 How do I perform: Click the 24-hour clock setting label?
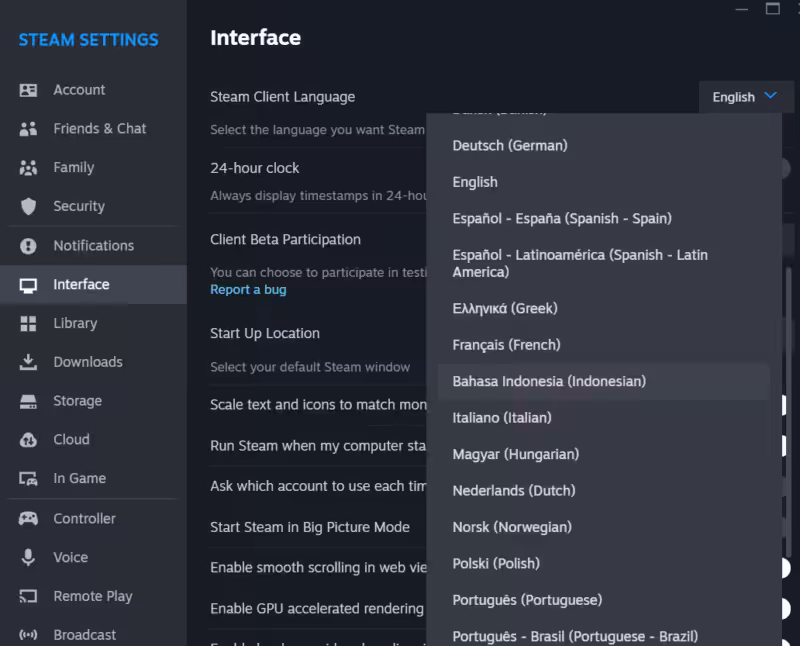coord(255,168)
